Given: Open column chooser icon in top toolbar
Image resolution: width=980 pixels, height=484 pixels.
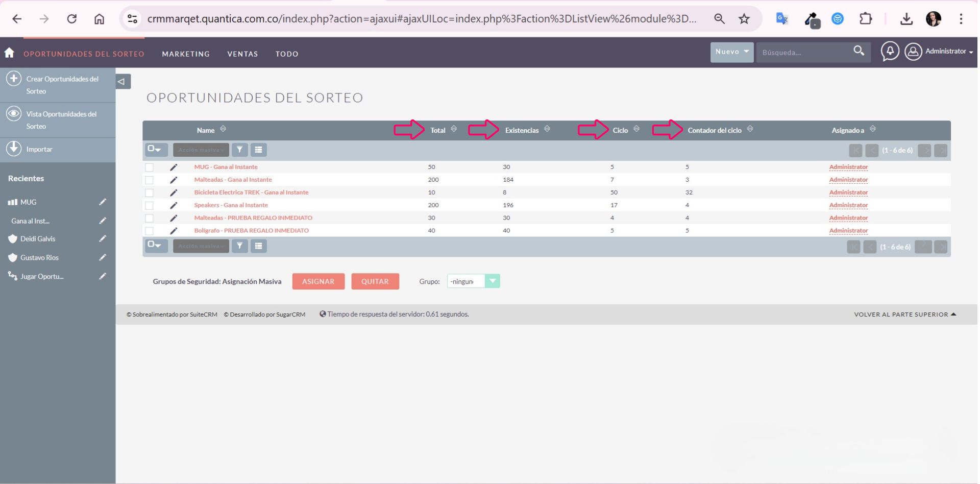Looking at the screenshot, I should coord(258,150).
